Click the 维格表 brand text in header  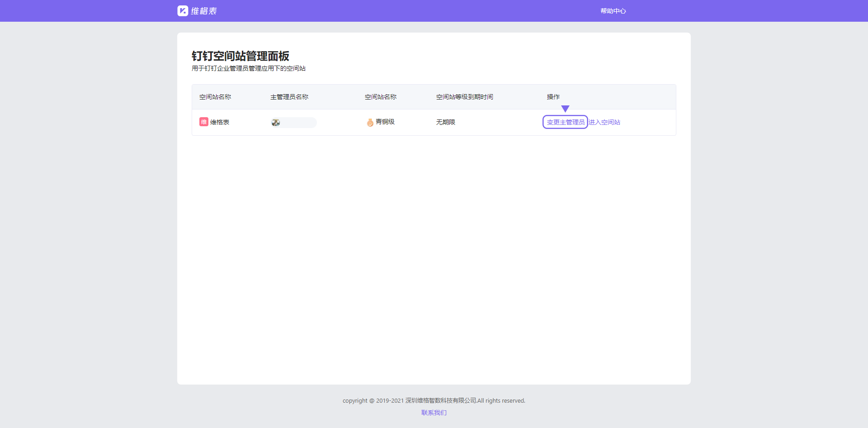[203, 11]
